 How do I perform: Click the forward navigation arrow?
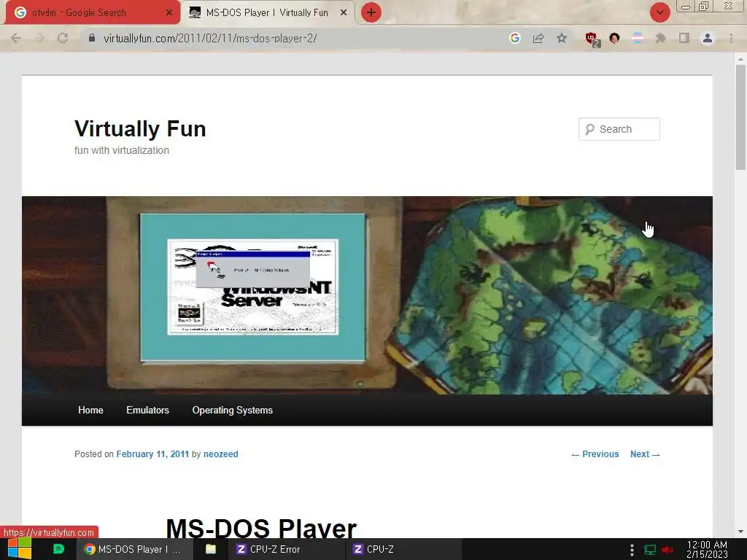tap(39, 38)
